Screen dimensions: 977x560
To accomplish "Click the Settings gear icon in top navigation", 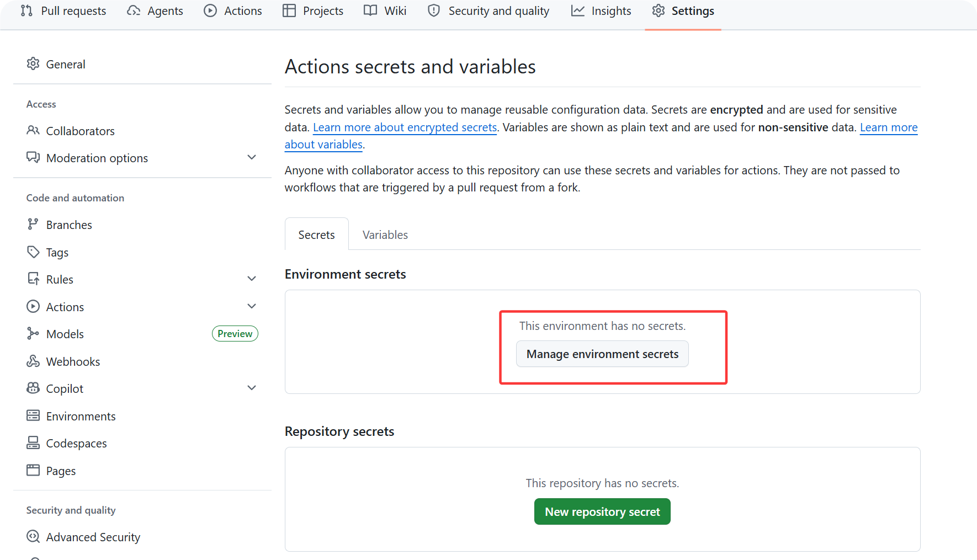I will click(658, 10).
